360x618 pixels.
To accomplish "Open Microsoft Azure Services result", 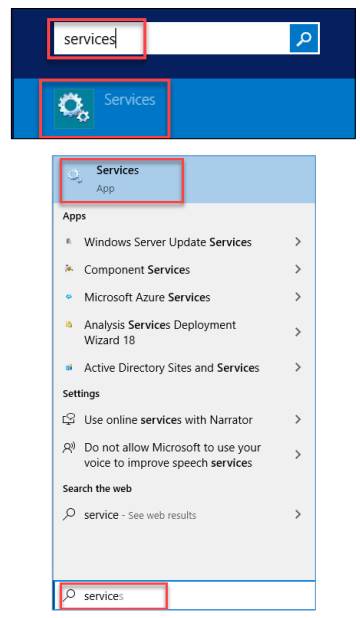I will 184,297.
